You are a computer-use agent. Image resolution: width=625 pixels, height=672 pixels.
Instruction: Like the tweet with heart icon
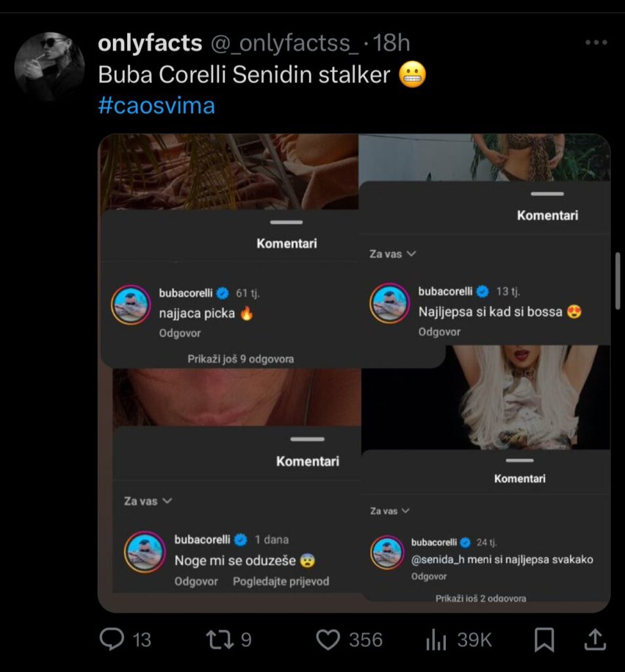click(x=328, y=639)
